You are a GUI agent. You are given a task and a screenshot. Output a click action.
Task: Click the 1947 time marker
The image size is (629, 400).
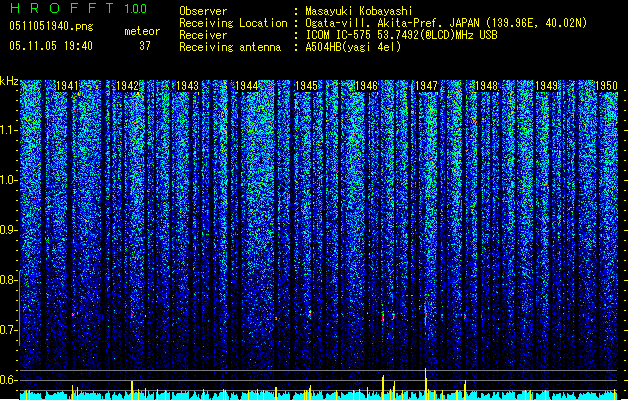(426, 86)
